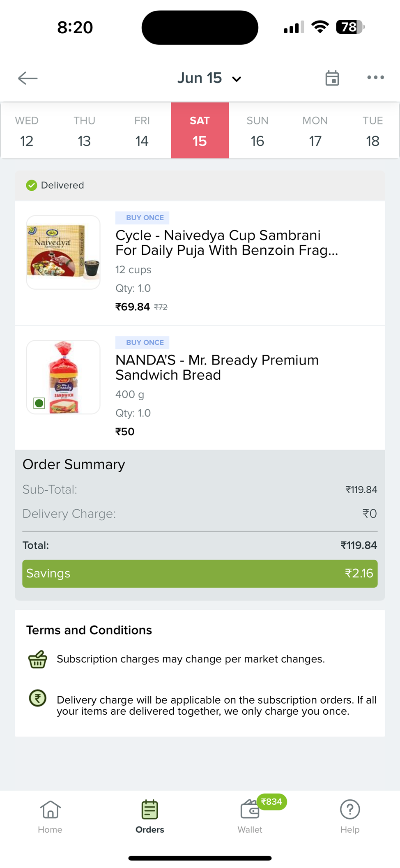Select Sunday 16 in the date strip
The image size is (400, 868).
click(x=257, y=131)
